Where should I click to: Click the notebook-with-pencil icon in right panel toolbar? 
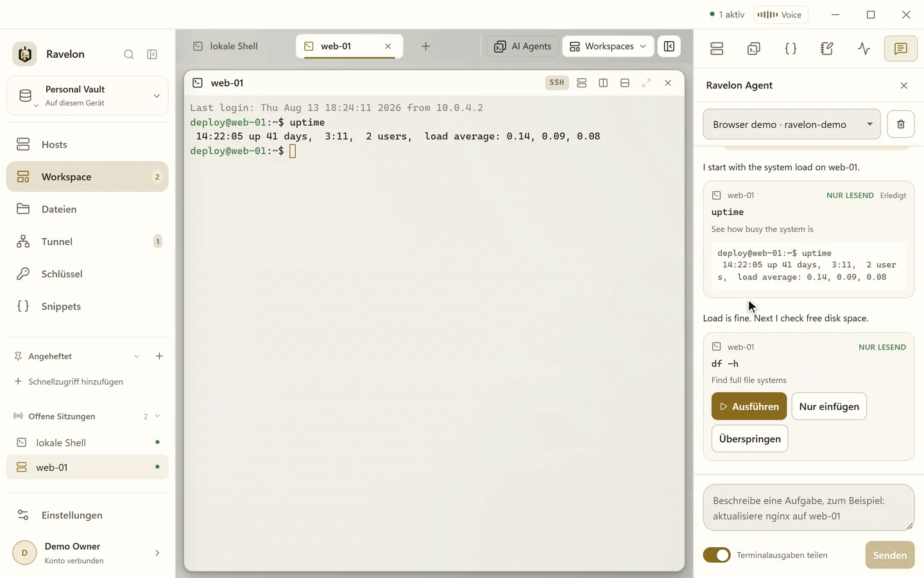tap(827, 49)
